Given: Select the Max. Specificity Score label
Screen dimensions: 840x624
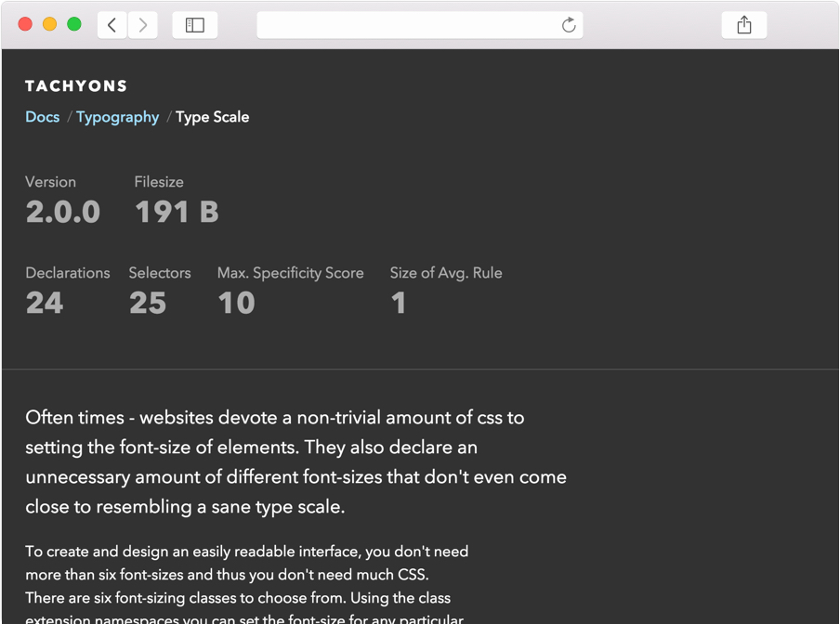Looking at the screenshot, I should 290,273.
